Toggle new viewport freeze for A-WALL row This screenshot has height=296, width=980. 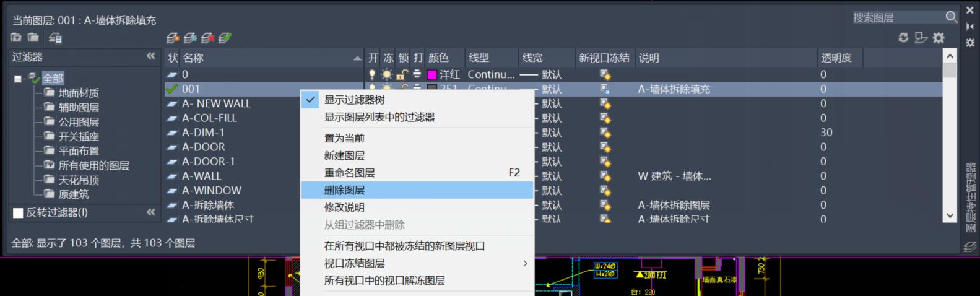click(x=605, y=176)
